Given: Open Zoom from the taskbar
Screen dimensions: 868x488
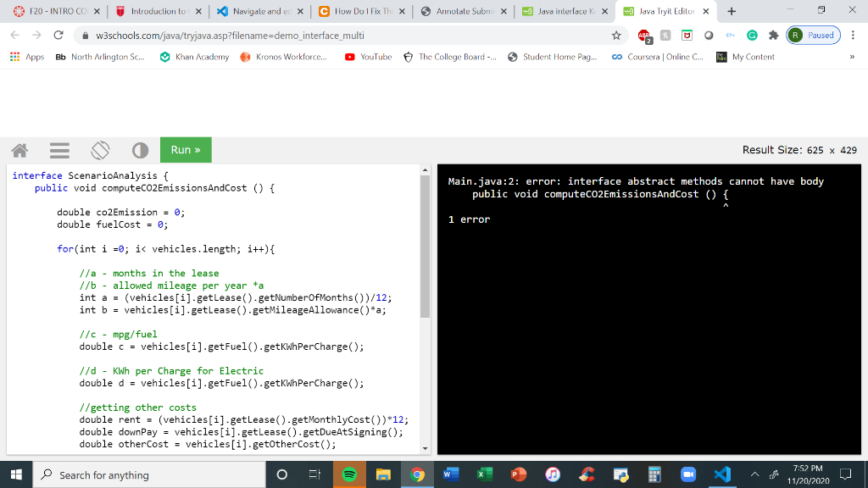Looking at the screenshot, I should [x=688, y=474].
